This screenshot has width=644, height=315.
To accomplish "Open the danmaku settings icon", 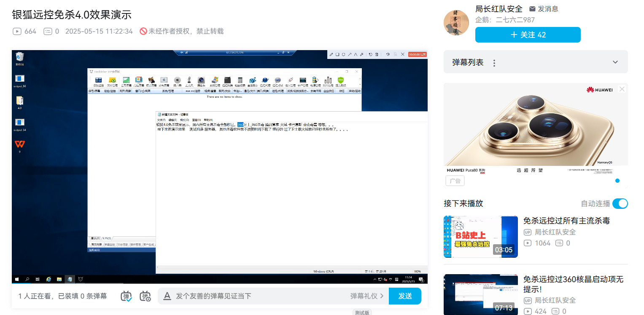I will tap(145, 296).
